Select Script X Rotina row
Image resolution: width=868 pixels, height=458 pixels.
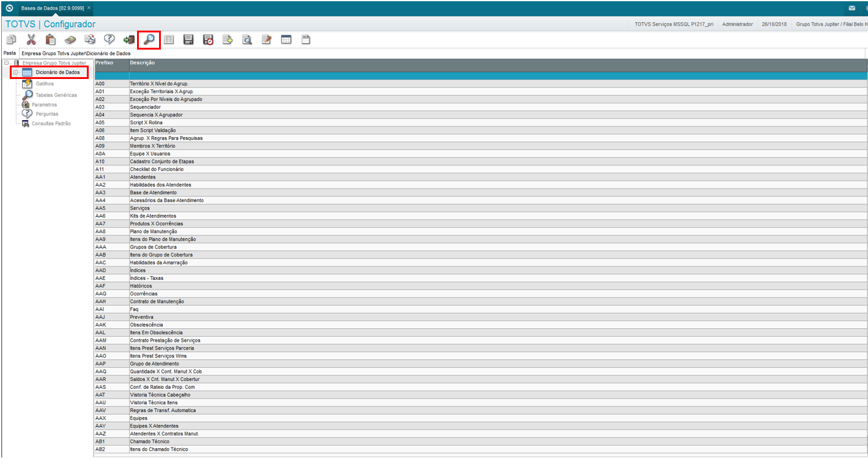click(x=481, y=122)
